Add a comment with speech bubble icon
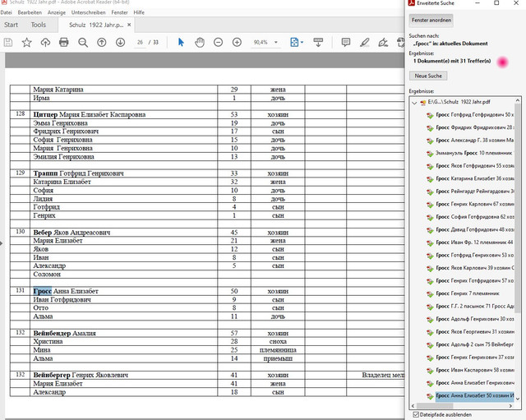The height and width of the screenshot is (420, 526). 346,42
